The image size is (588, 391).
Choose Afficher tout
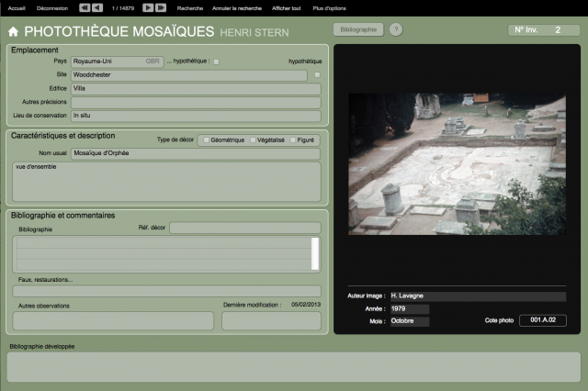(286, 8)
